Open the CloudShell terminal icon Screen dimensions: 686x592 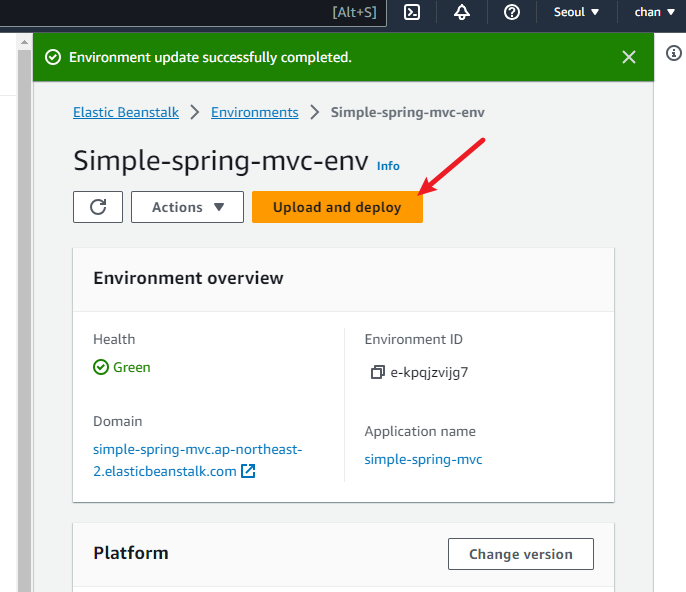point(412,12)
